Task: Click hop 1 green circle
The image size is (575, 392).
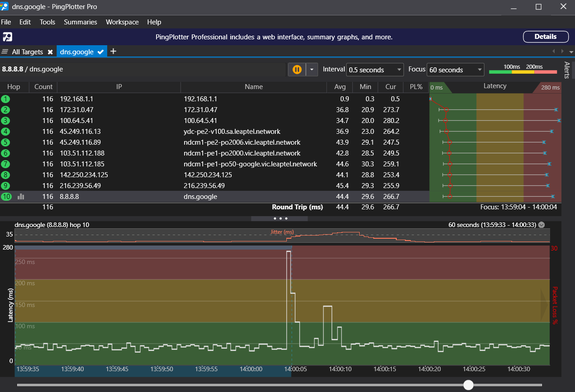Action: [5, 99]
